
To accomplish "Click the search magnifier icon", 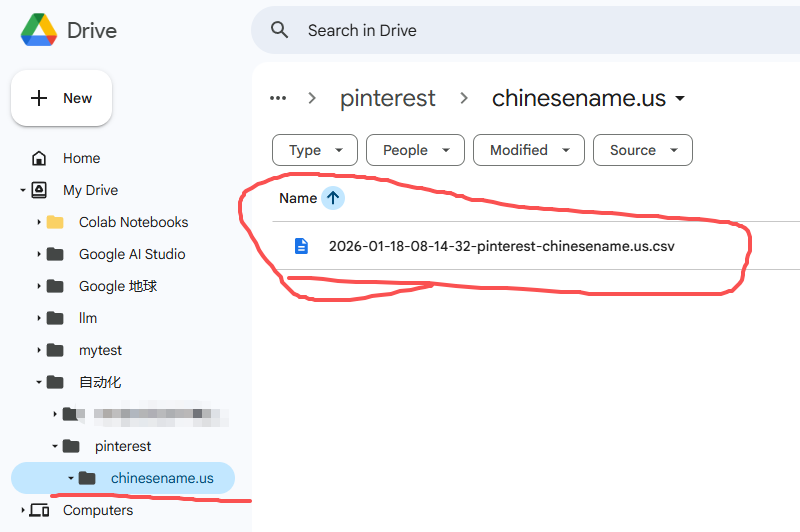I will pyautogui.click(x=280, y=30).
